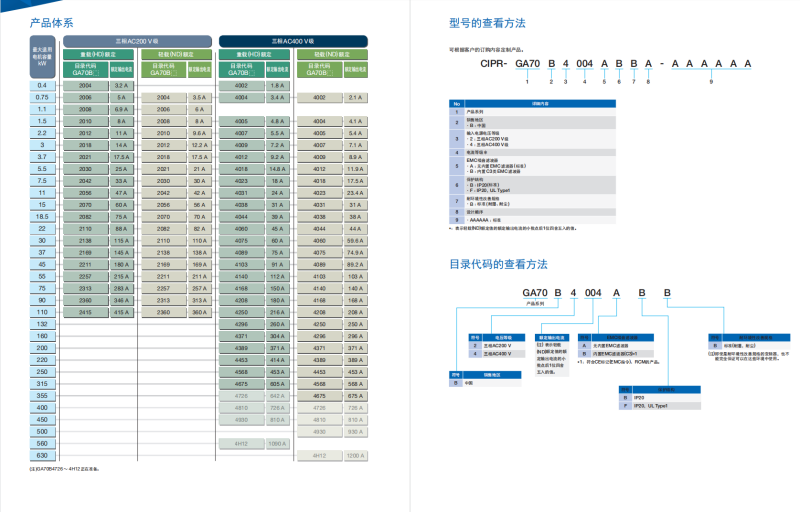The height and width of the screenshot is (512, 800).
Task: Select the greyed-out 1200 A cell
Action: point(356,455)
